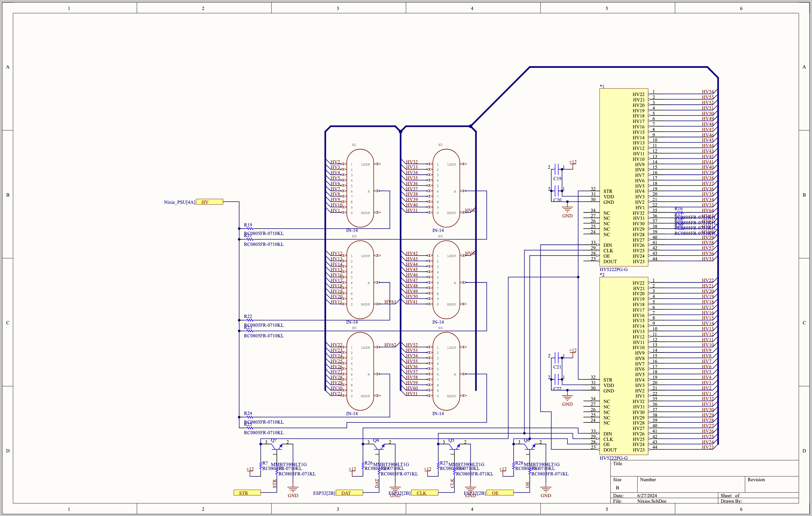Click the Drawn By label

pos(731,501)
